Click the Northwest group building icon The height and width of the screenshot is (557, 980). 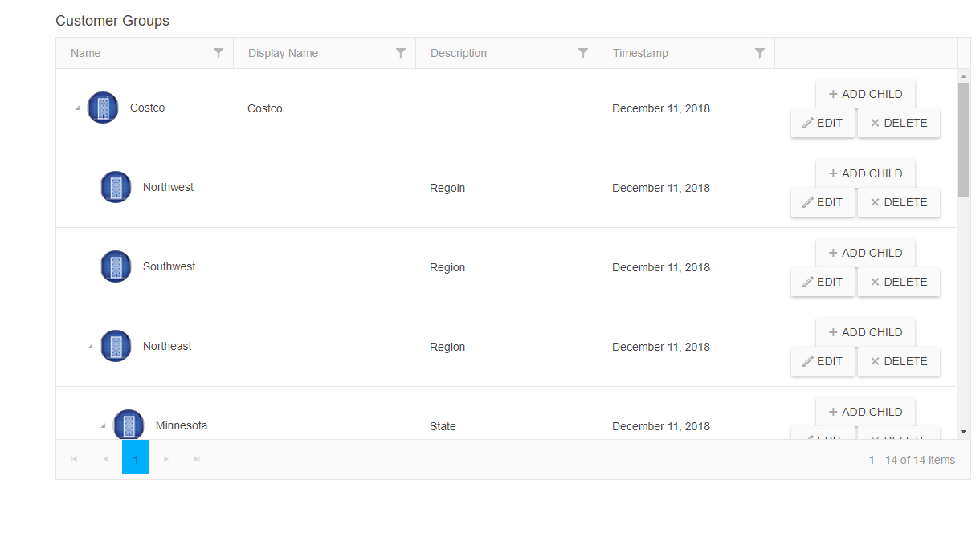point(116,187)
